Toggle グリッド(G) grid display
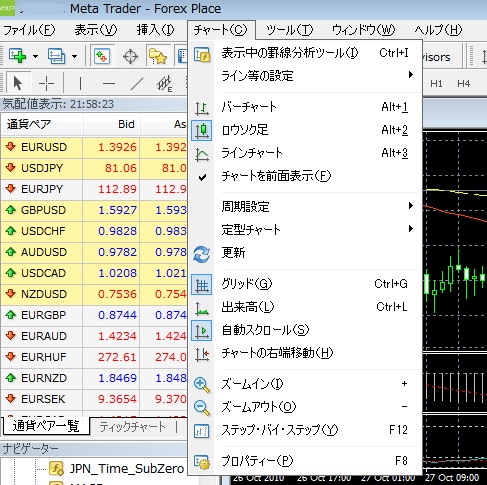The image size is (487, 485). point(304,284)
